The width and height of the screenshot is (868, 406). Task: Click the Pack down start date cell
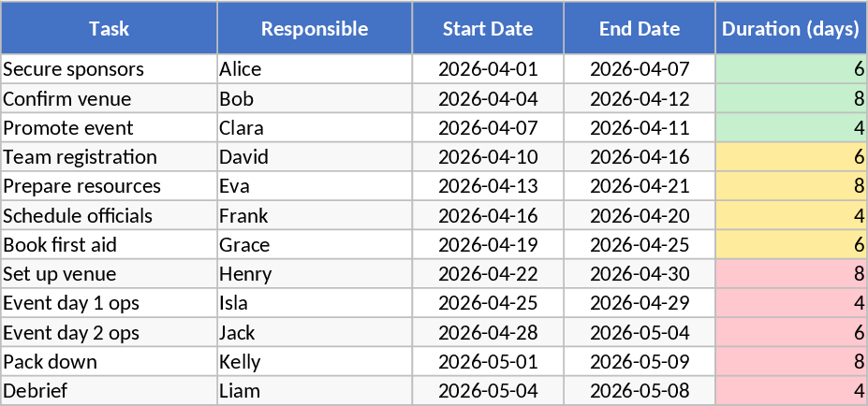[x=488, y=362]
